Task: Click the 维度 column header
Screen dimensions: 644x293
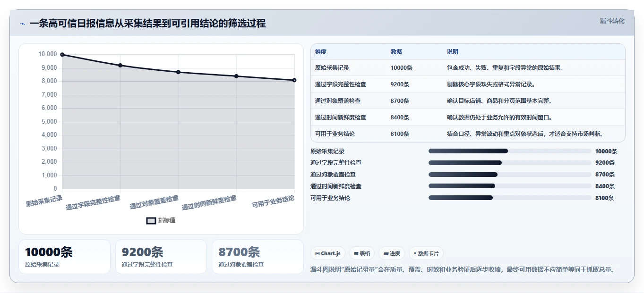Action: coord(321,52)
